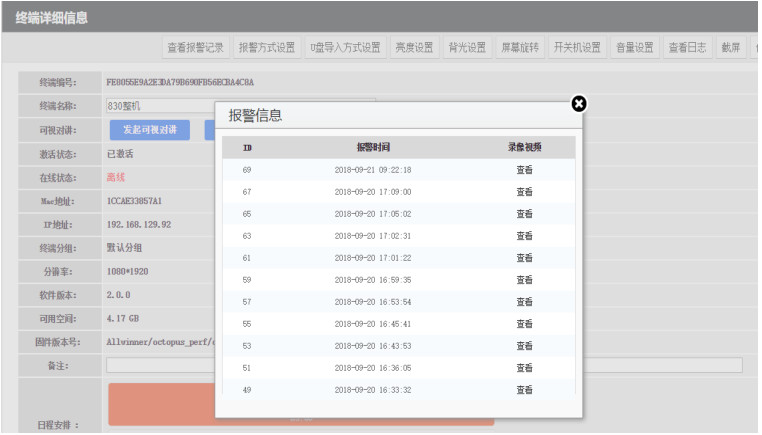Select alarm time 2018-09-20 16:45:41
The image size is (762, 435).
tap(373, 324)
